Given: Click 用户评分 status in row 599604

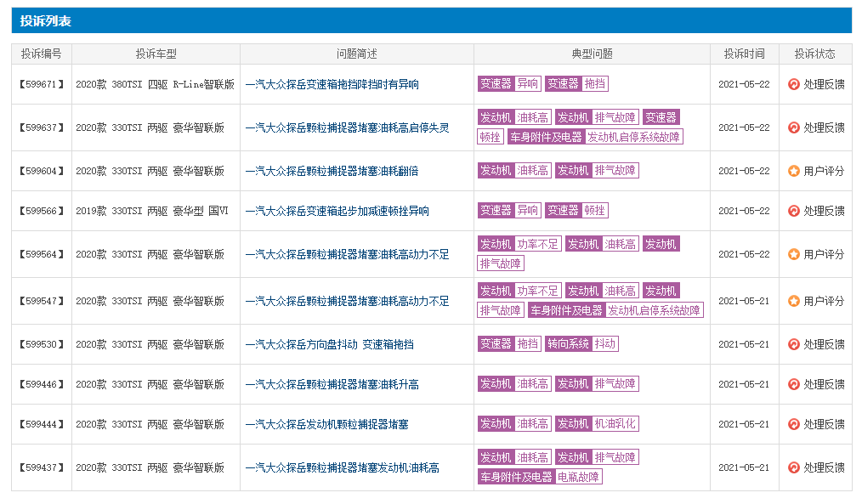Looking at the screenshot, I should [x=824, y=171].
